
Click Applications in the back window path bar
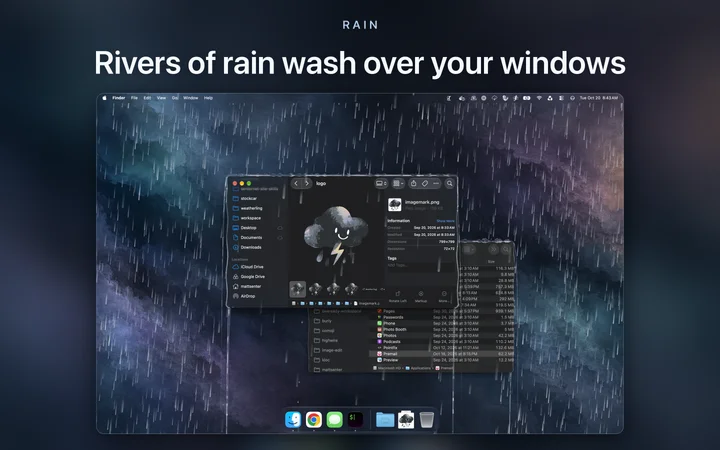click(x=418, y=368)
